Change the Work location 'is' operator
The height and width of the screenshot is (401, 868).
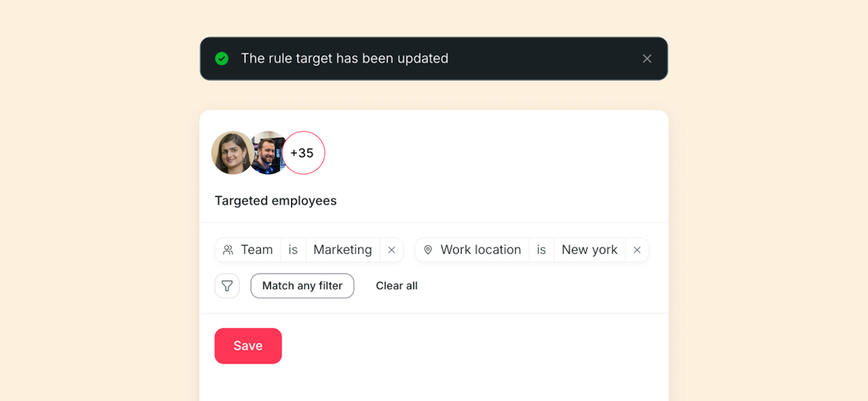[541, 250]
